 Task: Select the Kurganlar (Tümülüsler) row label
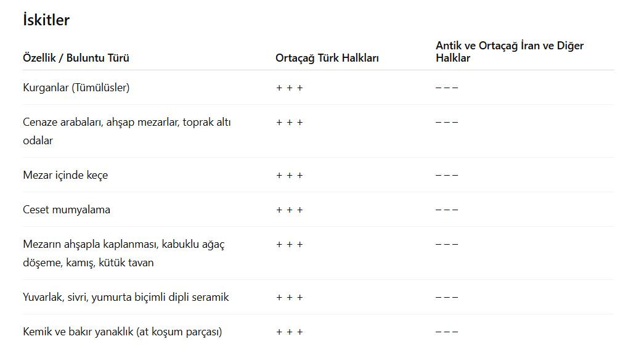pos(76,88)
